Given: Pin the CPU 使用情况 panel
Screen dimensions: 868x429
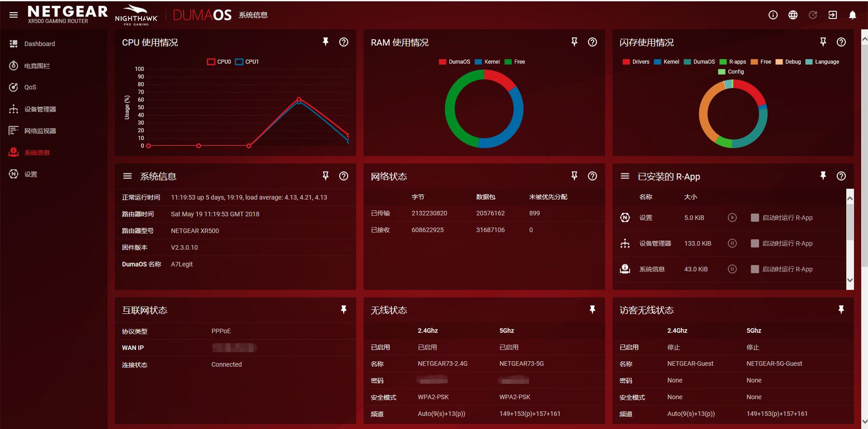Looking at the screenshot, I should tap(325, 42).
